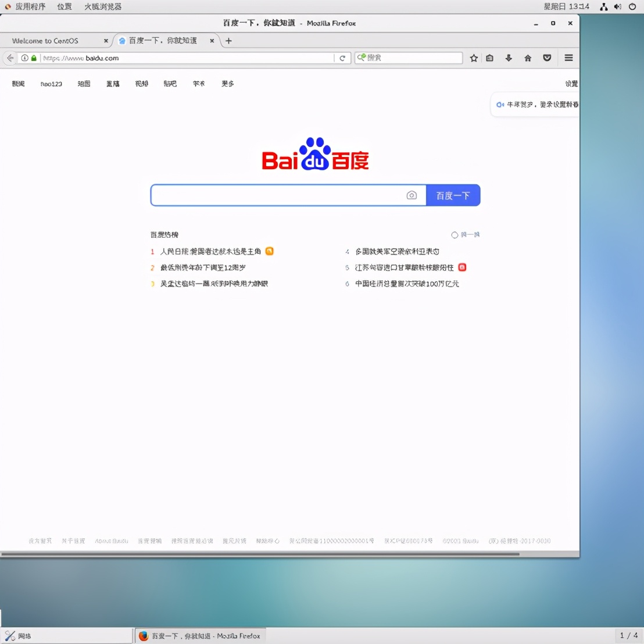The image size is (644, 644).
Task: Open the hao123 link
Action: click(x=51, y=84)
